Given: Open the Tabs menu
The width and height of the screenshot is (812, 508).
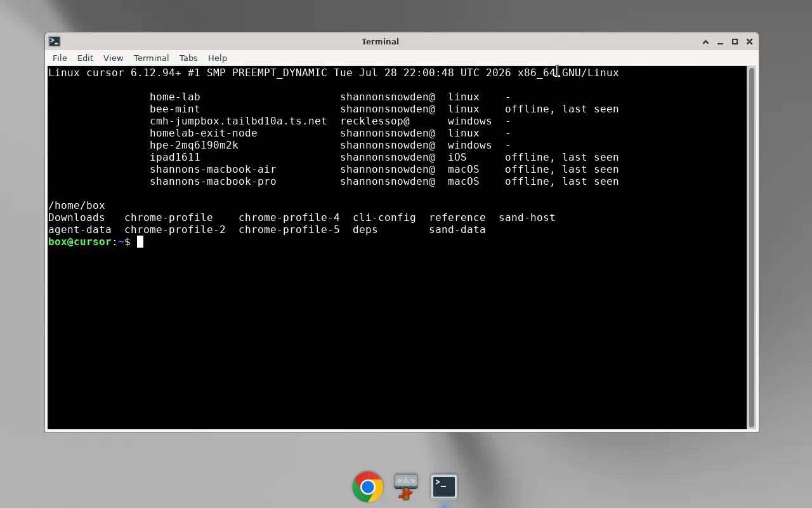Looking at the screenshot, I should pos(188,58).
